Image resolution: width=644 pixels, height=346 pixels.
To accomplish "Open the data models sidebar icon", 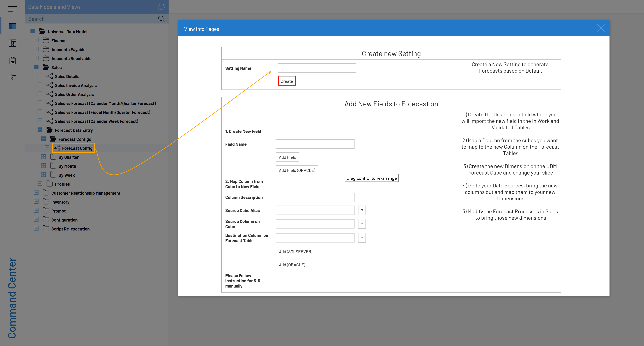I will click(12, 26).
